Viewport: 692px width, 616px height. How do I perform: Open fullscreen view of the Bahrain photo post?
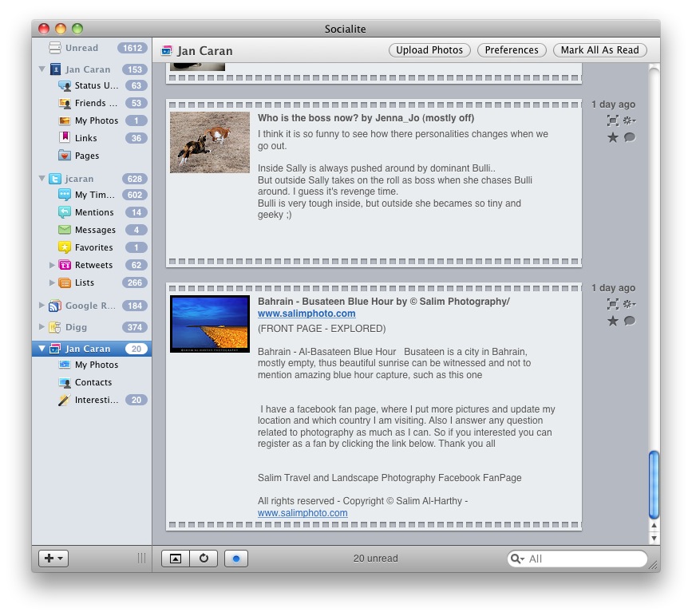pos(613,304)
